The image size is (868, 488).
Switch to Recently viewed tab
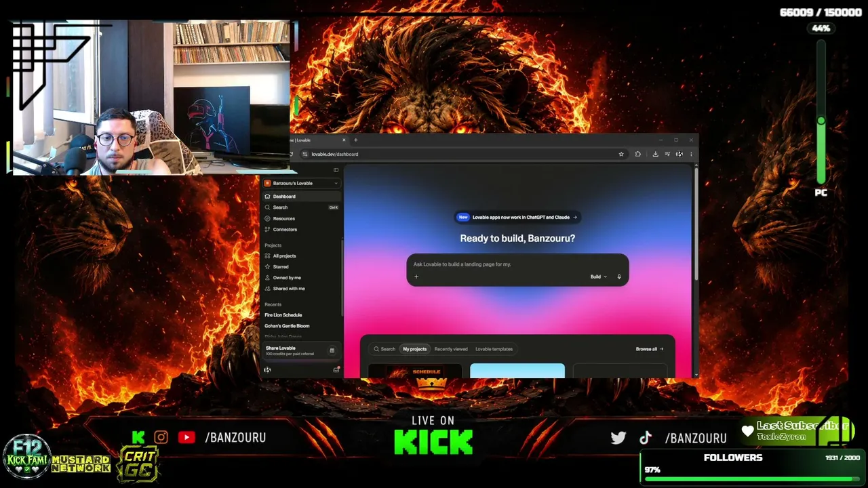[451, 349]
